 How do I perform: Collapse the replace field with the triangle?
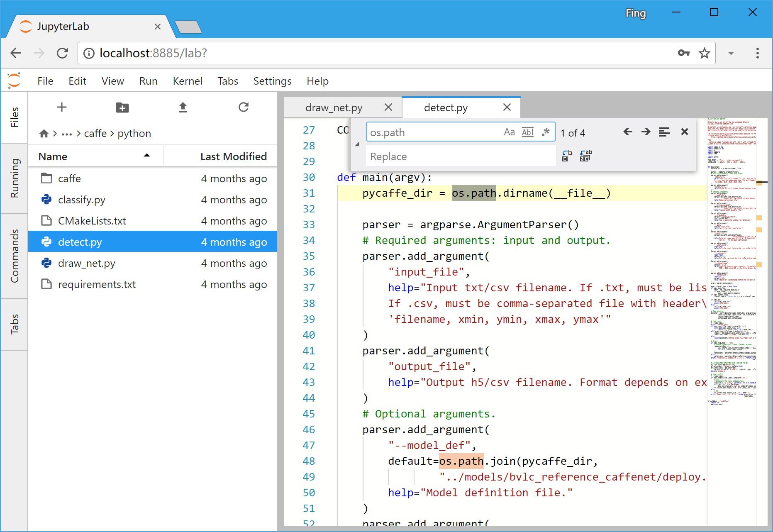pos(357,144)
